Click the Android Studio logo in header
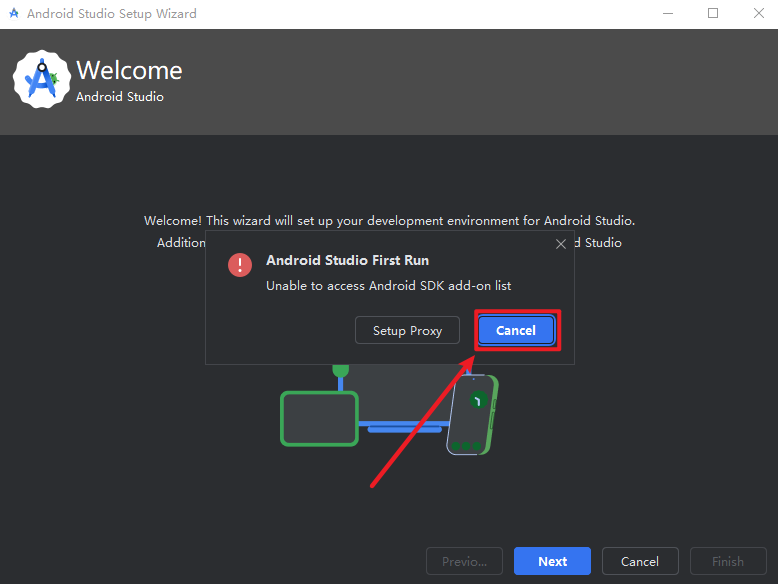The height and width of the screenshot is (584, 778). coord(42,79)
